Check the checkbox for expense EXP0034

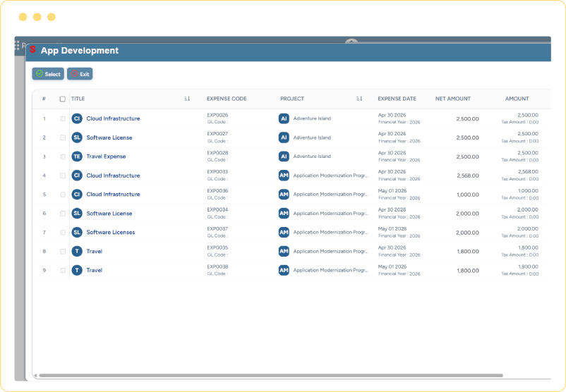[63, 214]
